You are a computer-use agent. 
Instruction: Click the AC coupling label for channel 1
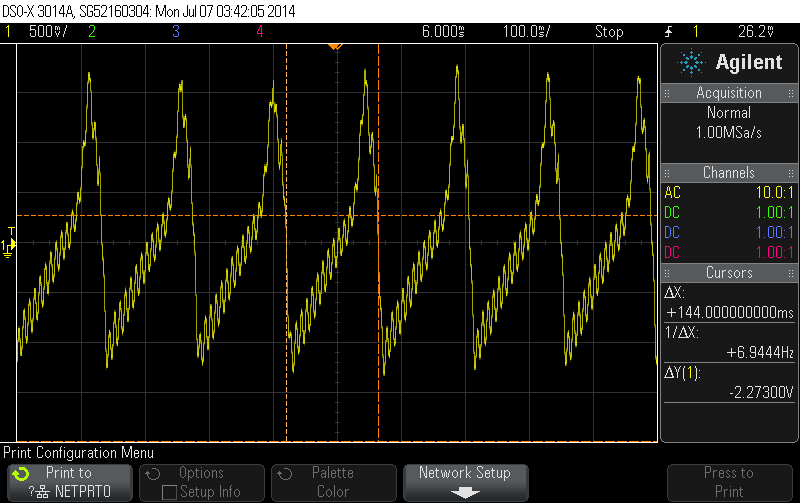coord(672,192)
